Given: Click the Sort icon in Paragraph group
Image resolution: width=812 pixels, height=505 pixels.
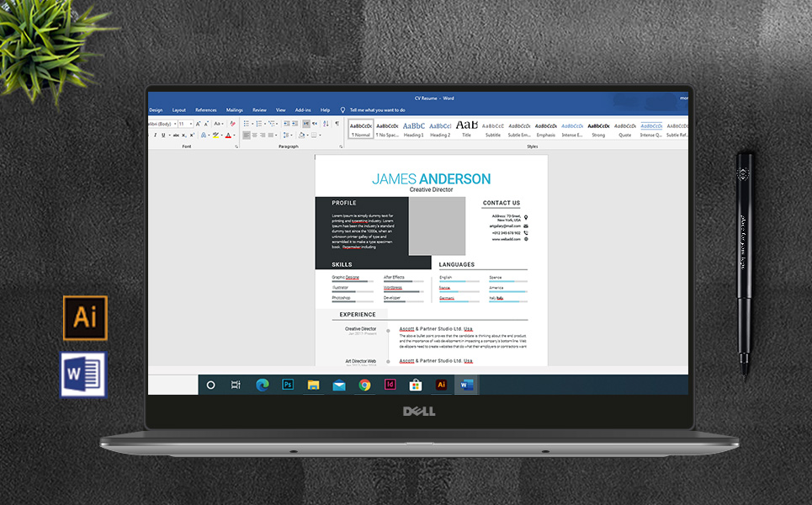Looking at the screenshot, I should pyautogui.click(x=326, y=124).
